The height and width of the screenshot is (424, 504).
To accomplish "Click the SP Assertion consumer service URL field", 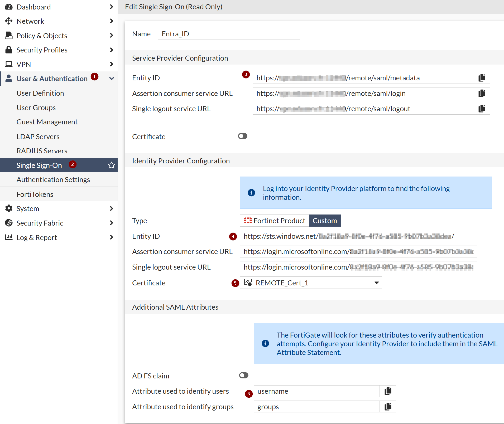I will coord(363,93).
